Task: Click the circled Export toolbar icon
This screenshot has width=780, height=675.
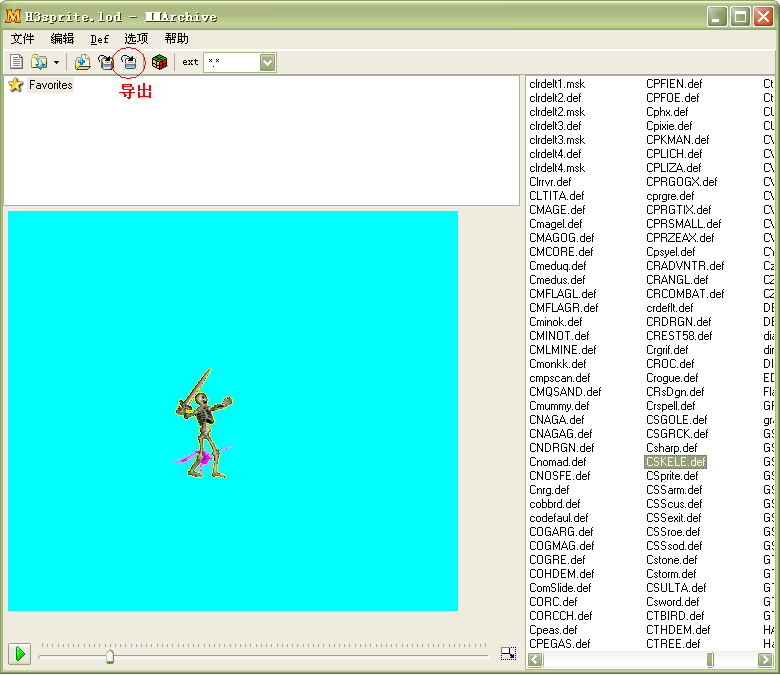Action: 129,62
